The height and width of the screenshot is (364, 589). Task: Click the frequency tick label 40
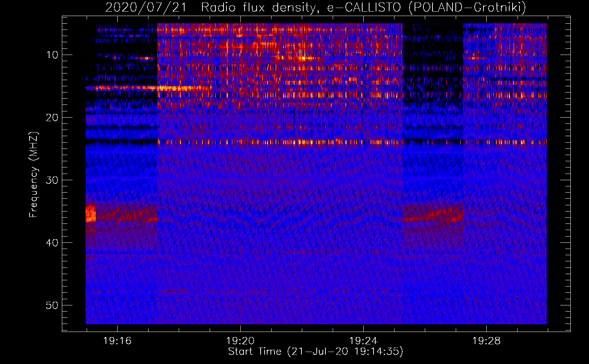point(52,243)
